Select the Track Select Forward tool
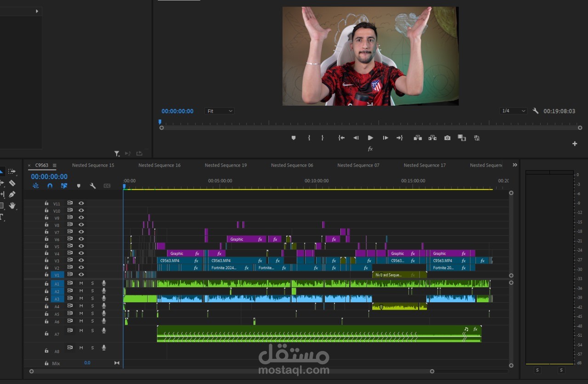 (x=12, y=172)
